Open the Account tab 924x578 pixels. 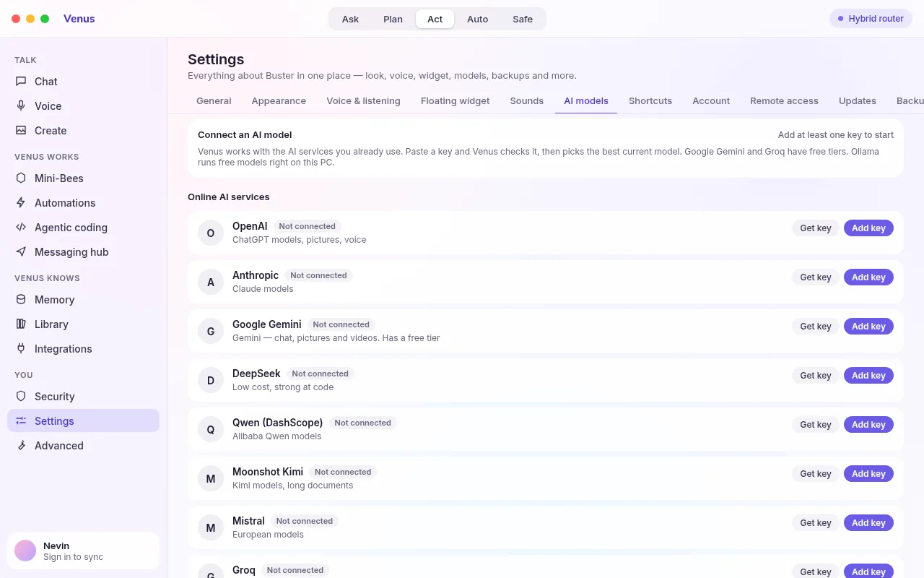(x=711, y=101)
